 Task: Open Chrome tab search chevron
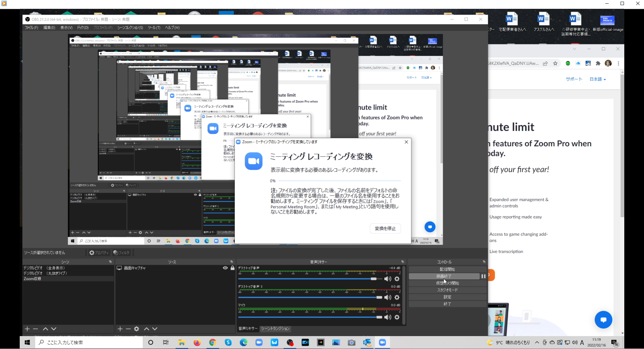574,49
